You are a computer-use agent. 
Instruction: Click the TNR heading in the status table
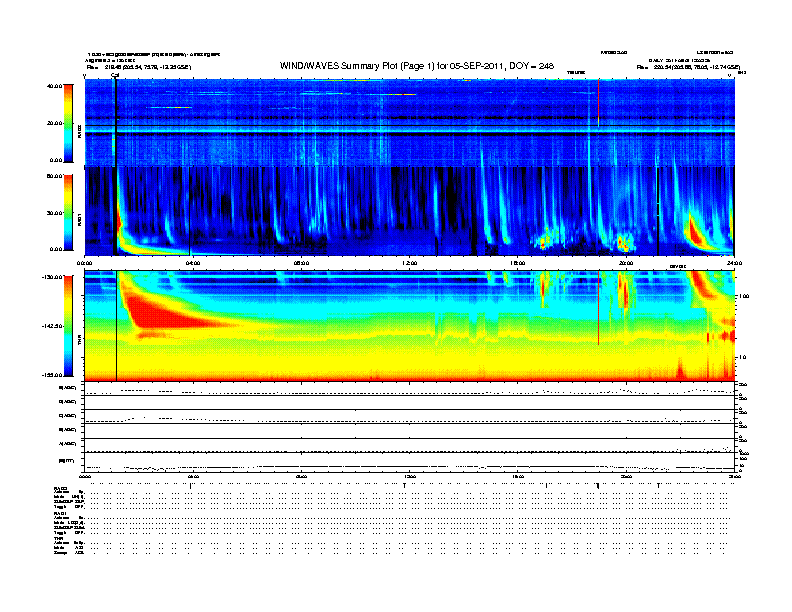coord(58,538)
